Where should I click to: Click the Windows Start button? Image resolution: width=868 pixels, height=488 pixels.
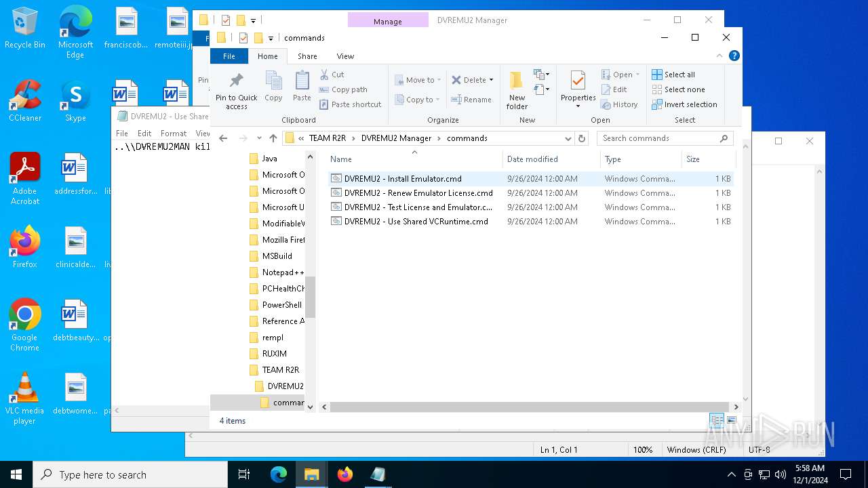pyautogui.click(x=16, y=474)
